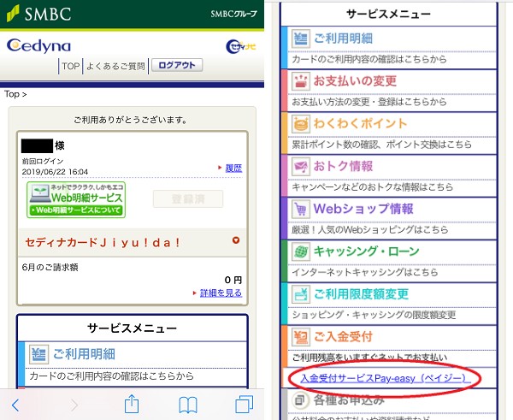This screenshot has height=420, width=513.
Task: Open よくあるご質問 FAQ link
Action: (115, 66)
